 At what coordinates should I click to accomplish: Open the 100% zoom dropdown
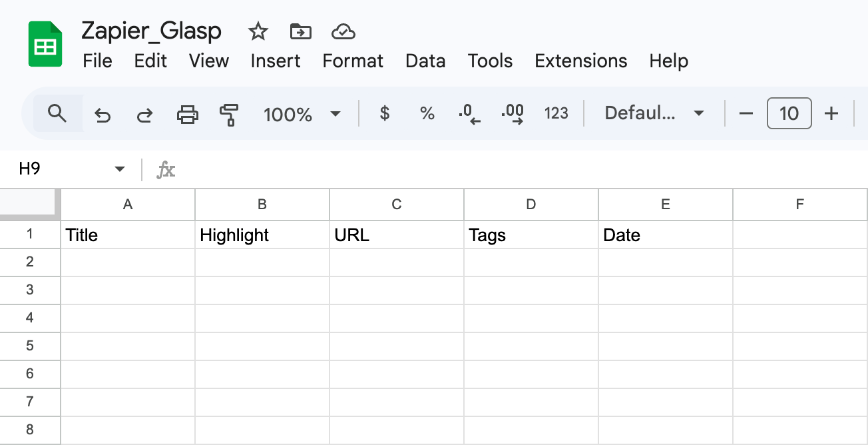click(302, 115)
